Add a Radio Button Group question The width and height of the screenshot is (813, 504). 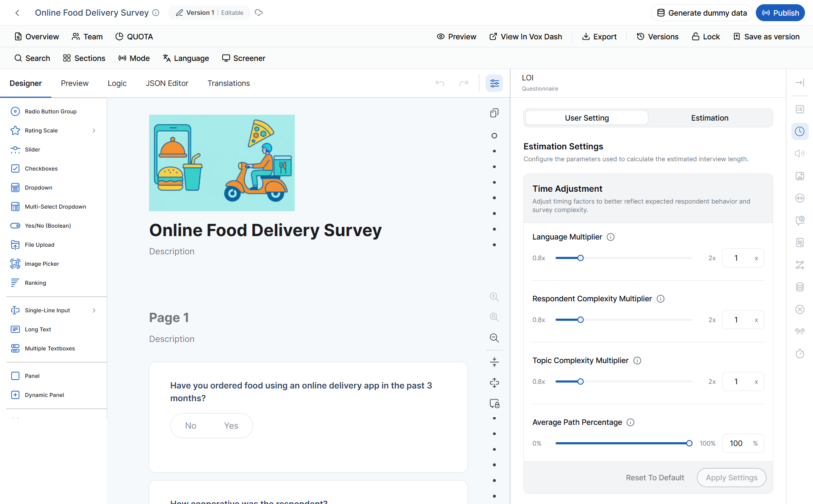pos(51,112)
